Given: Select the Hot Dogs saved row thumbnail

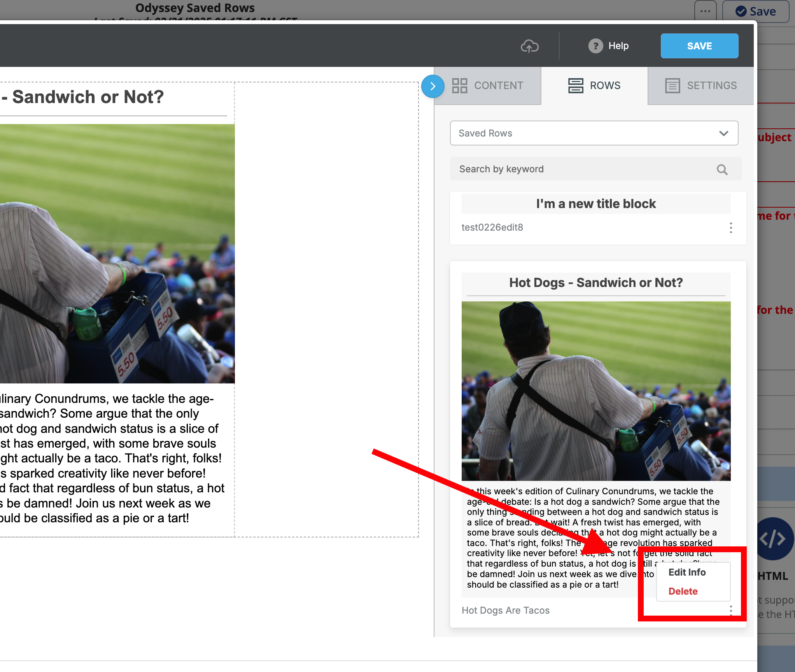Looking at the screenshot, I should point(595,390).
